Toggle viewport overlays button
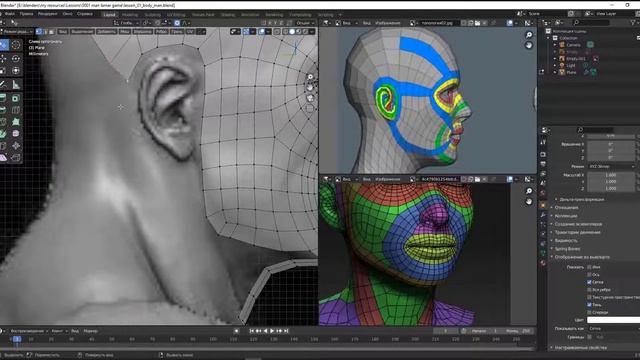The height and width of the screenshot is (360, 640). point(261,31)
